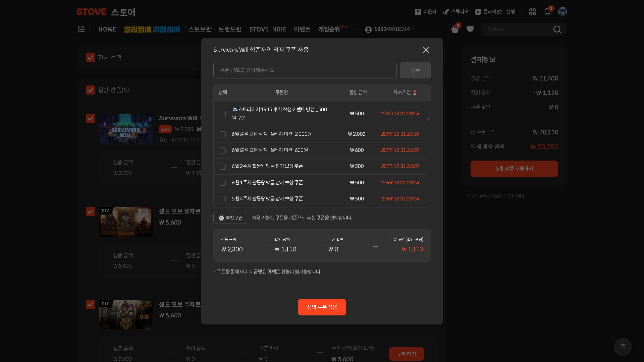
Task: Open the category list menu icon
Action: (81, 29)
